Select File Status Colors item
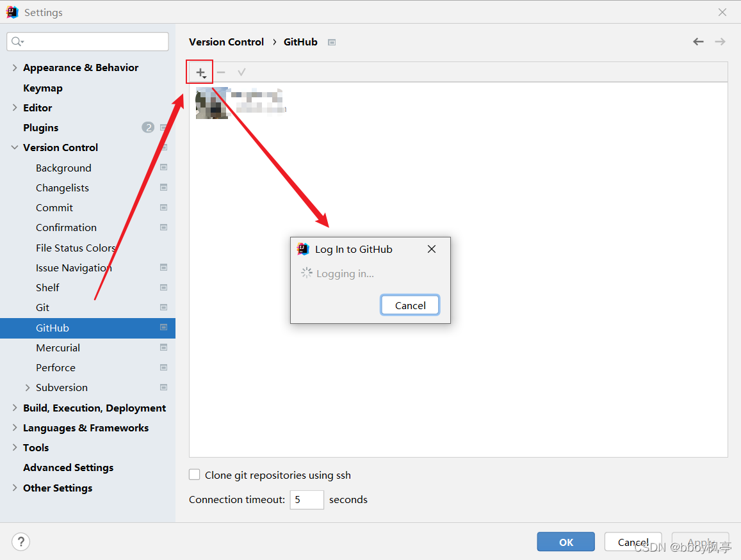Image resolution: width=741 pixels, height=560 pixels. point(76,248)
